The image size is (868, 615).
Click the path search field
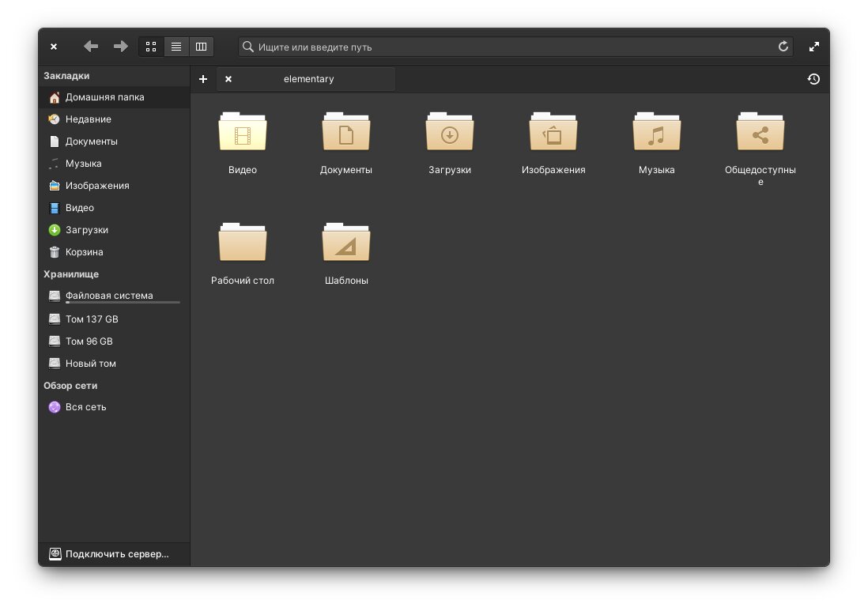pyautogui.click(x=506, y=47)
